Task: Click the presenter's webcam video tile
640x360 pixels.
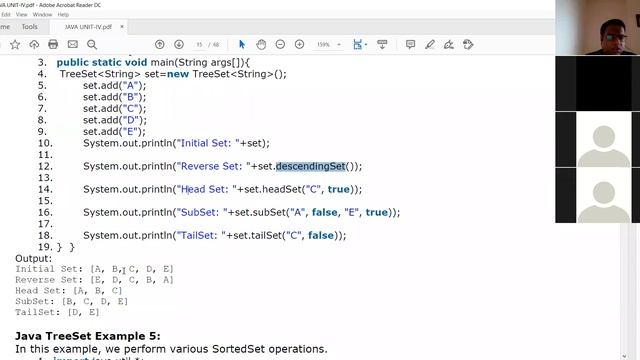Action: pos(598,27)
